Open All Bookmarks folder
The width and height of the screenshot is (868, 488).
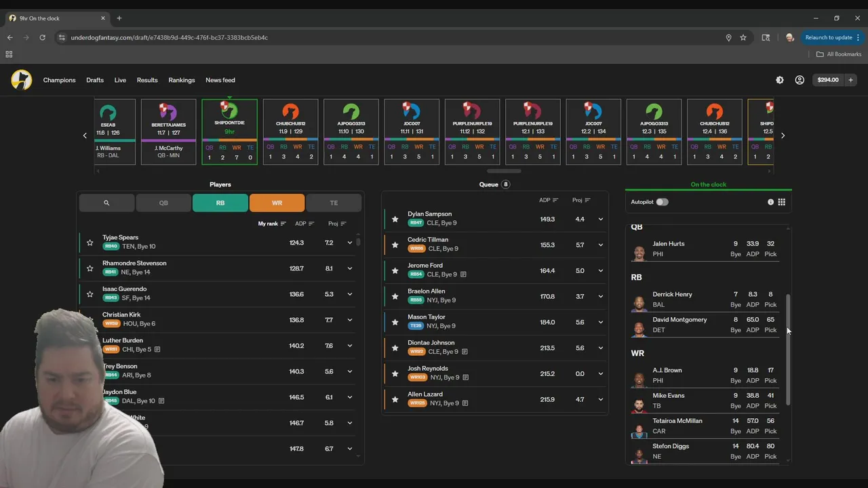(x=839, y=54)
